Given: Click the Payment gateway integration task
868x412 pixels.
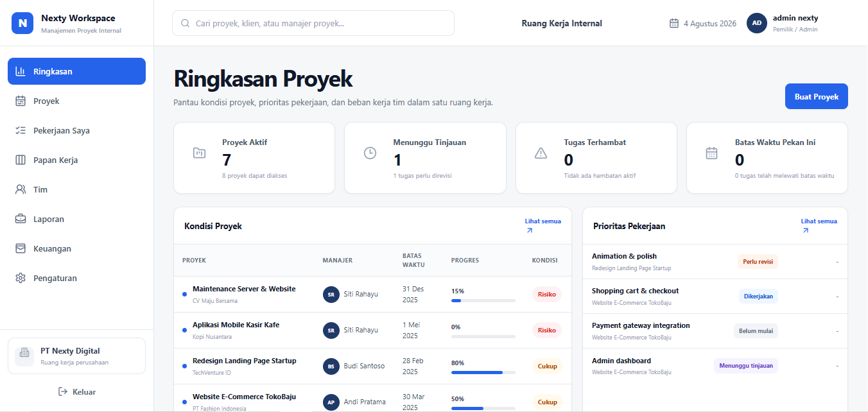Looking at the screenshot, I should (641, 325).
